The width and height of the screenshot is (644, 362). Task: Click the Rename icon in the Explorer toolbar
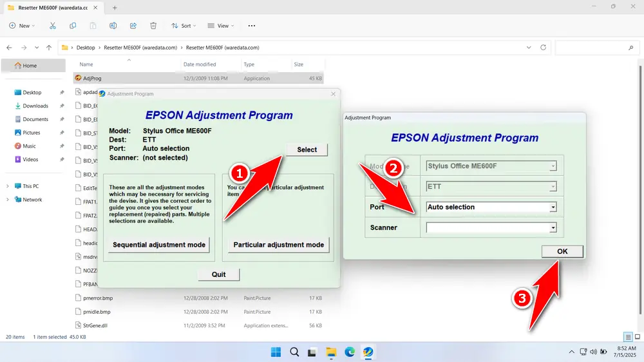[113, 26]
